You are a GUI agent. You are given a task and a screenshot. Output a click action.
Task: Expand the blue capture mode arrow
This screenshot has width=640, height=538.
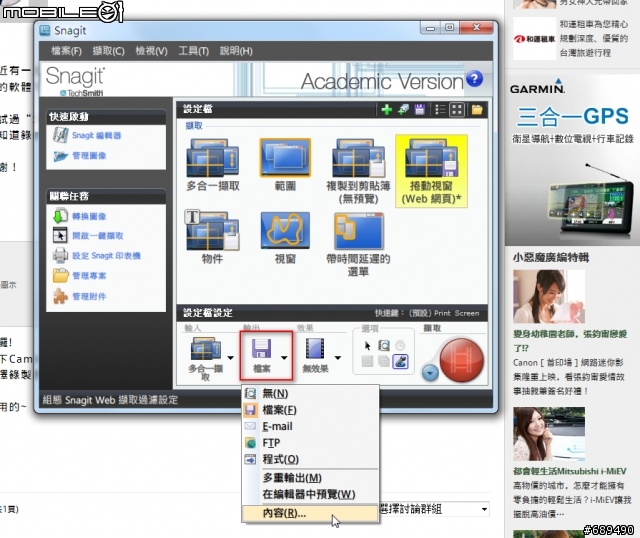[430, 372]
